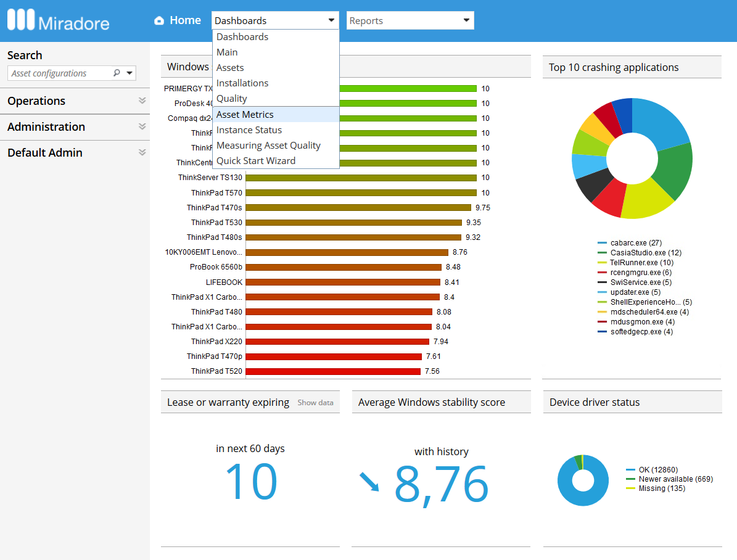The image size is (737, 560).
Task: Expand the Default Admin section
Action: coord(142,152)
